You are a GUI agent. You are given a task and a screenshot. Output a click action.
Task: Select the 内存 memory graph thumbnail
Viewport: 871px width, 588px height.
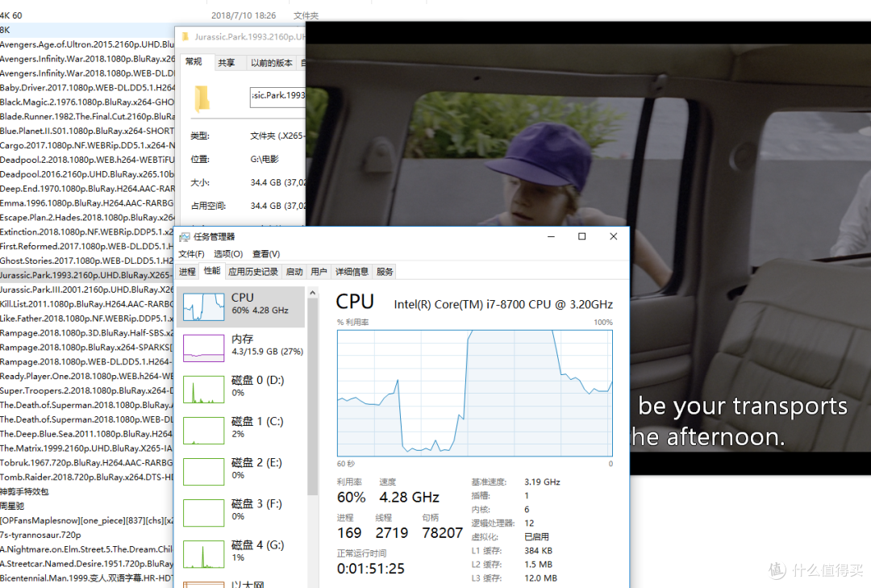[204, 348]
